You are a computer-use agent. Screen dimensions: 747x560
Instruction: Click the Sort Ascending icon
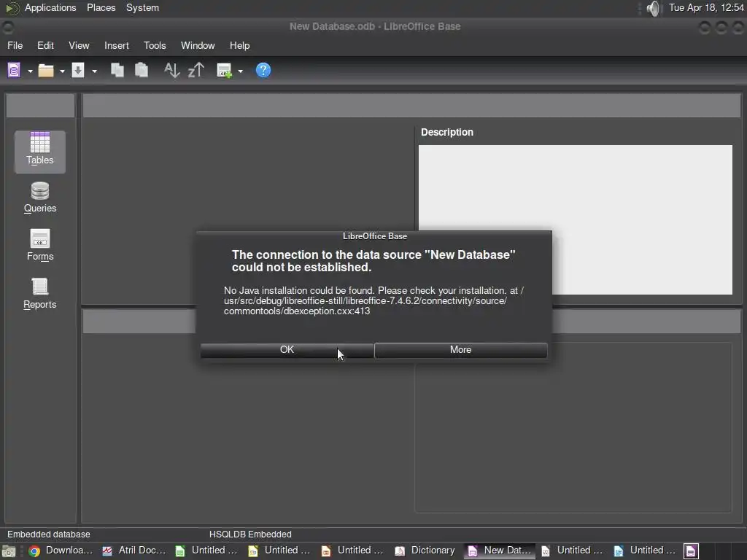pyautogui.click(x=171, y=70)
